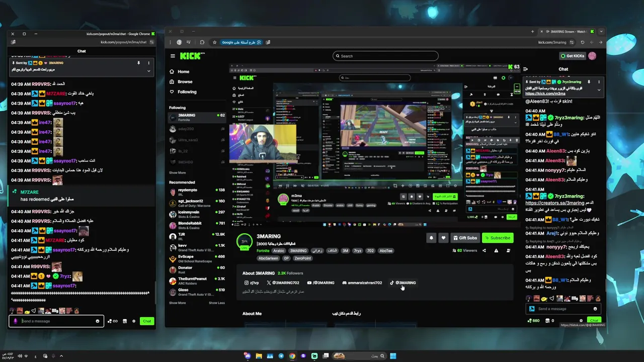
Task: Open the emoji picker in main chat input
Action: click(595, 309)
